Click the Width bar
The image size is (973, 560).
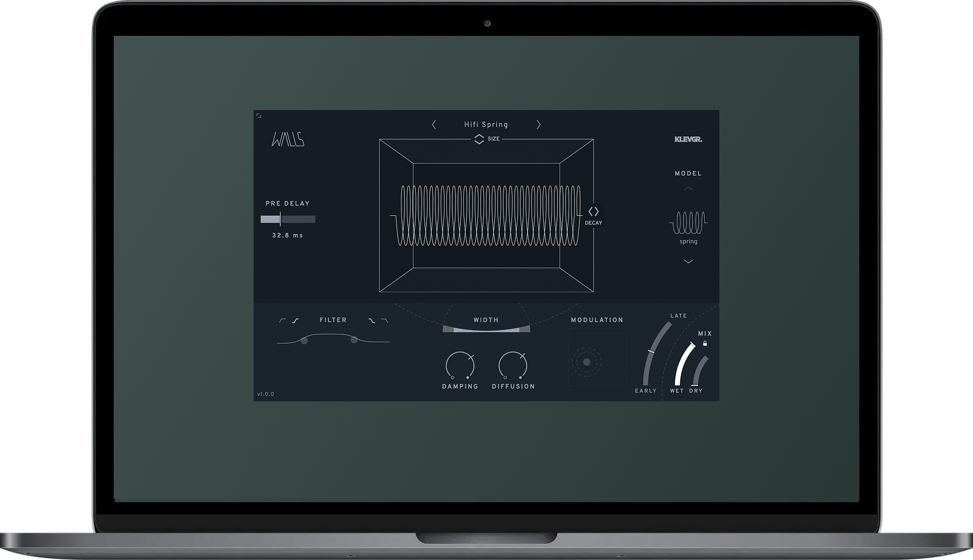[486, 330]
